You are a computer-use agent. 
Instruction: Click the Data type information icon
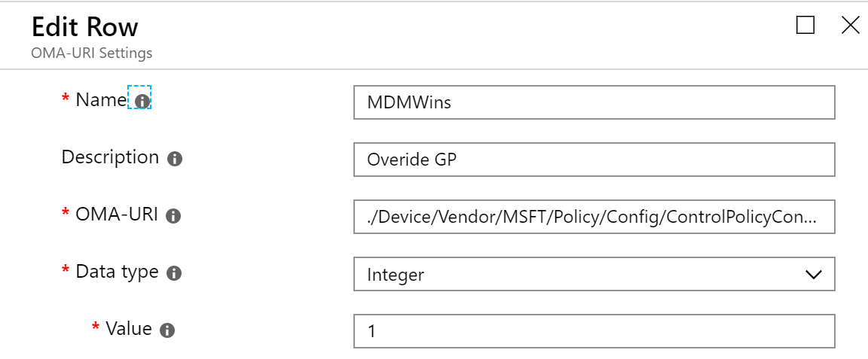tap(174, 273)
